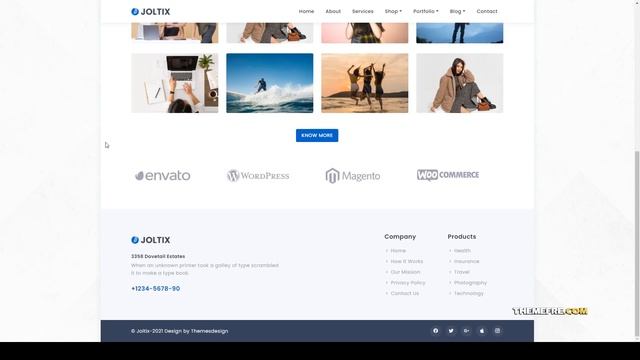This screenshot has height=360, width=640.
Task: Open the woman in brown hoodie thumbnail
Action: pos(460,83)
